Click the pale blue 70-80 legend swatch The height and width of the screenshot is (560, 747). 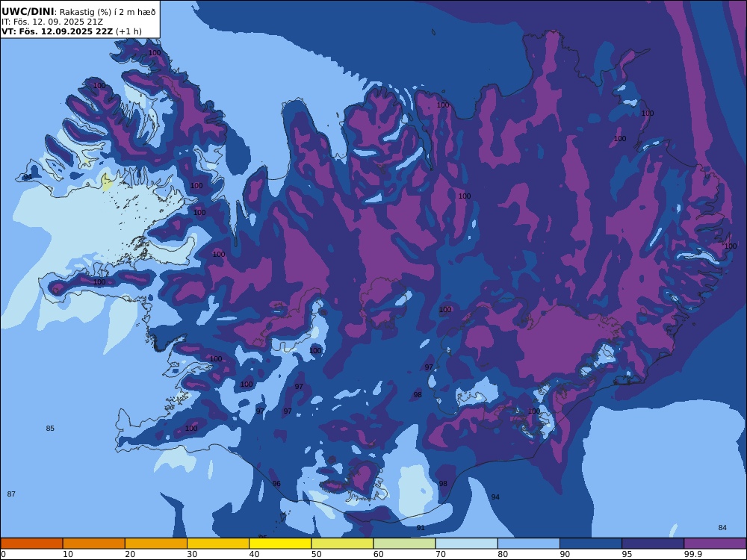(466, 544)
